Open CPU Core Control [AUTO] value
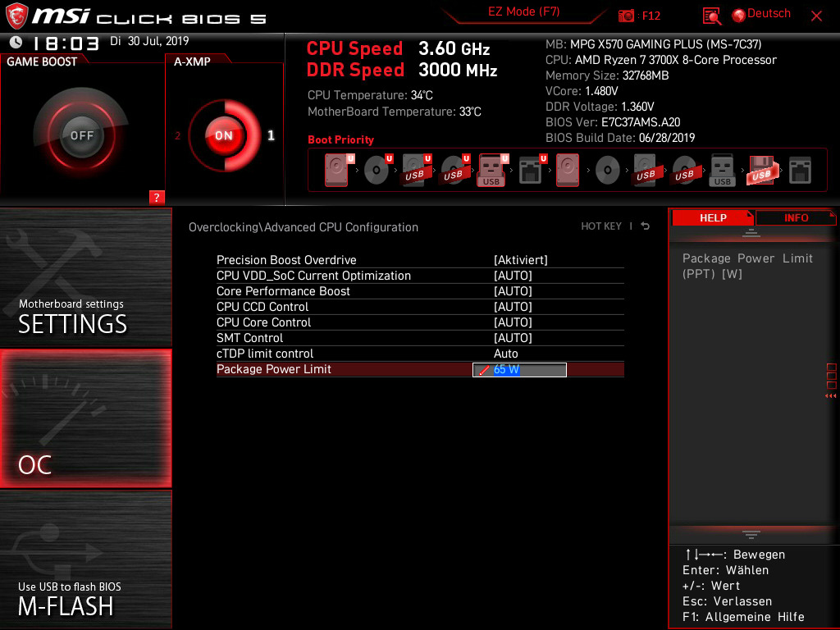The image size is (840, 630). point(513,322)
